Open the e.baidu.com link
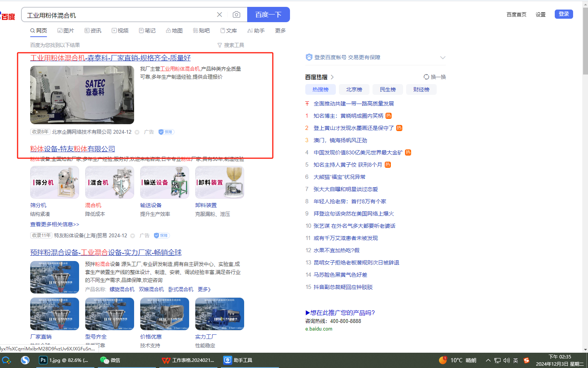 point(319,329)
